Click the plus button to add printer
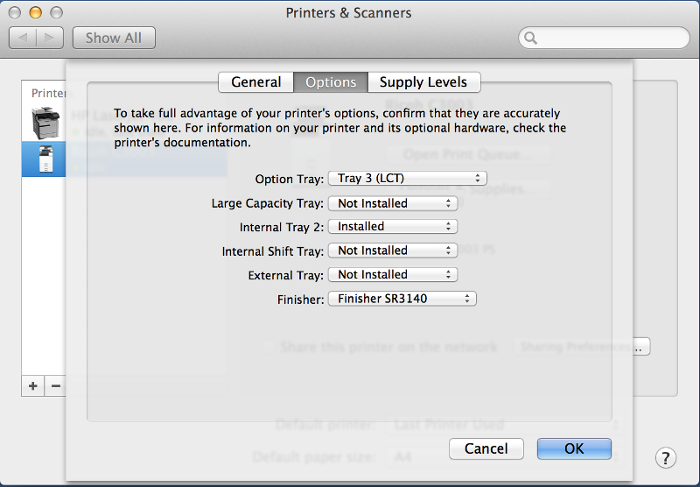This screenshot has width=700, height=487. coord(33,386)
